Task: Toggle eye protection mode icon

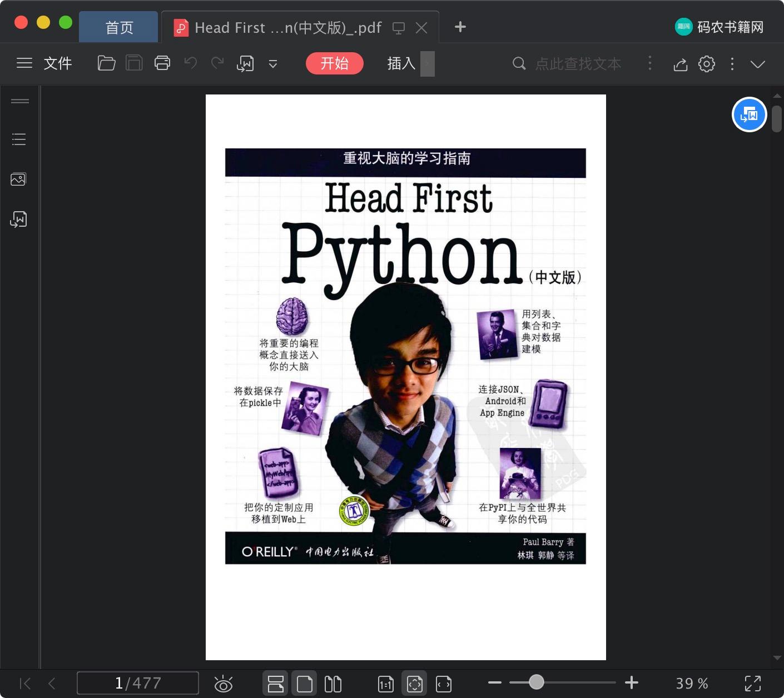Action: (x=224, y=684)
